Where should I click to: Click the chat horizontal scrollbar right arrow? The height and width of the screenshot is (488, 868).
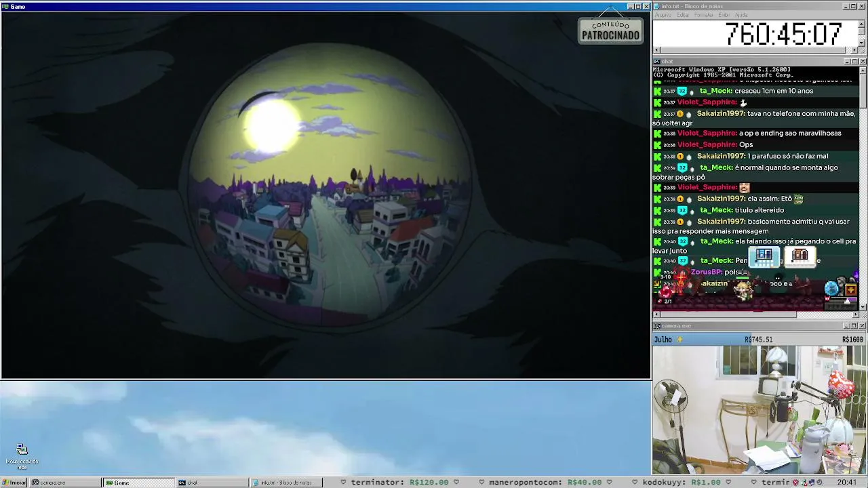(854, 314)
